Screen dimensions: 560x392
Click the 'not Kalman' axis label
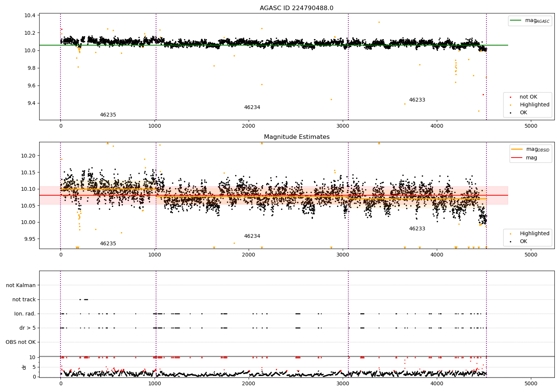click(21, 286)
